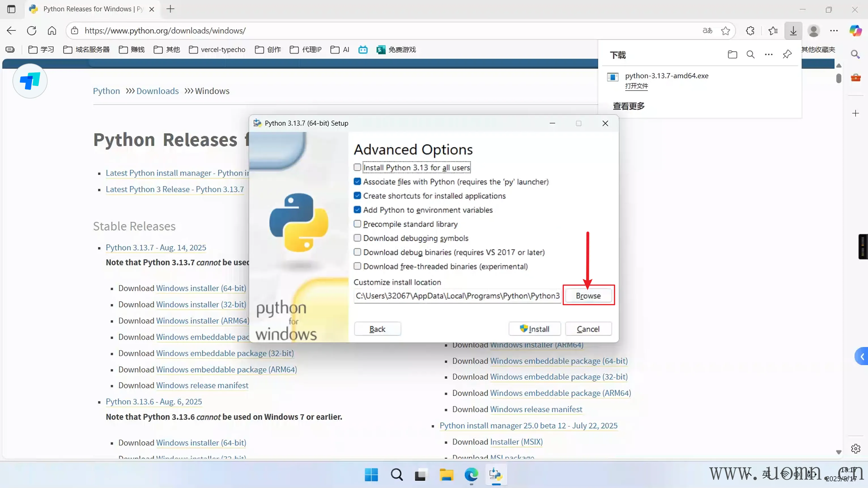Open Copilot icon in top-right corner
Screen dimensions: 868x488
coord(855,31)
